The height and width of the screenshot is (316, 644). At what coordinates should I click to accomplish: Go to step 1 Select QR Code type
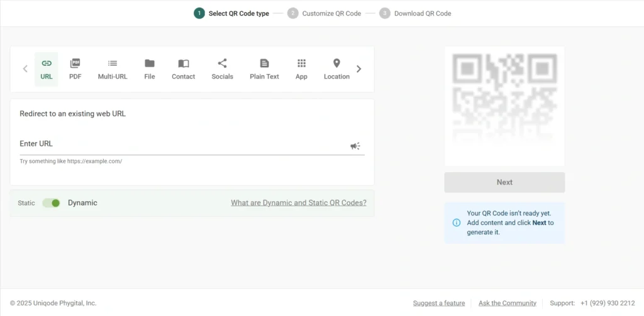coord(231,14)
